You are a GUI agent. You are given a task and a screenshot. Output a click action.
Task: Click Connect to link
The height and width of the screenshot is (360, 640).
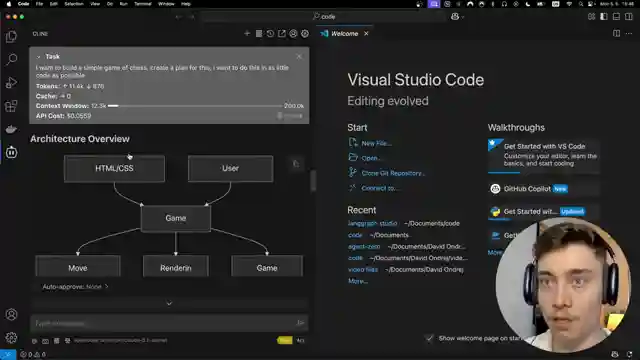click(380, 188)
